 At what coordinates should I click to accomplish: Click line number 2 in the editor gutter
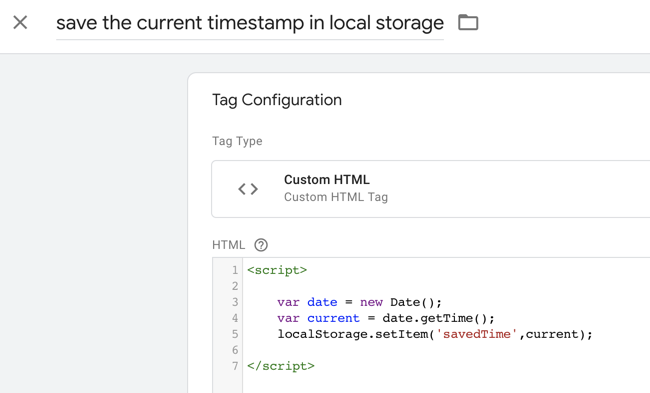[235, 286]
